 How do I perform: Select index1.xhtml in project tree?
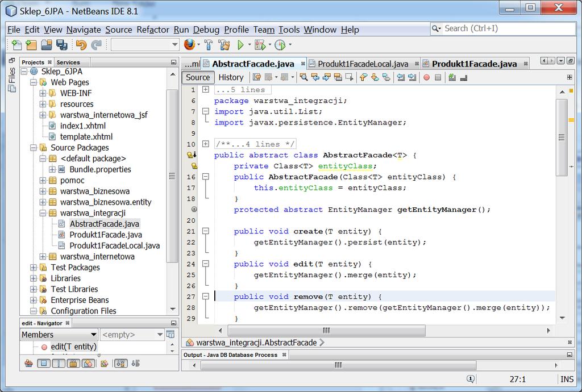point(83,126)
